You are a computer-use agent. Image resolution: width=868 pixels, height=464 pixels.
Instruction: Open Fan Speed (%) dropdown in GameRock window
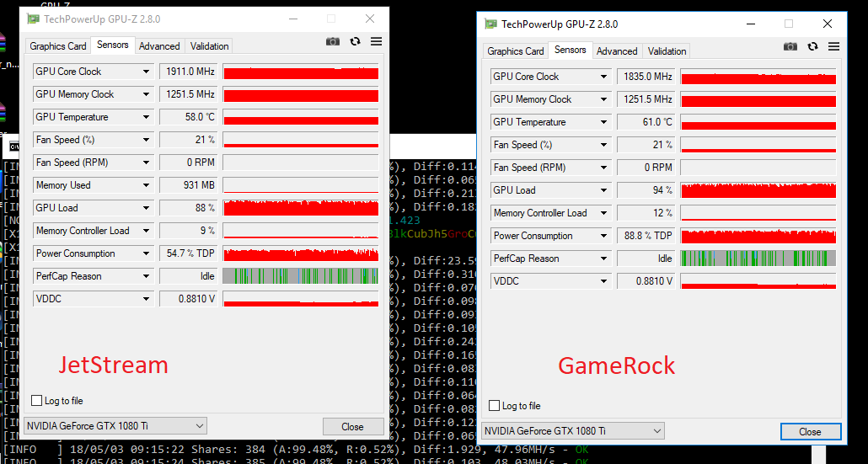[x=604, y=144]
